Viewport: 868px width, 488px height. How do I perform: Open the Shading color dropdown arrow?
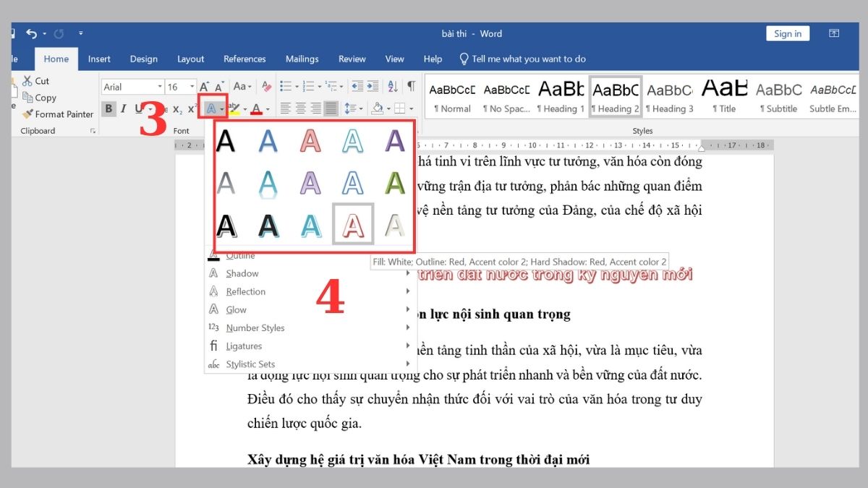point(388,109)
